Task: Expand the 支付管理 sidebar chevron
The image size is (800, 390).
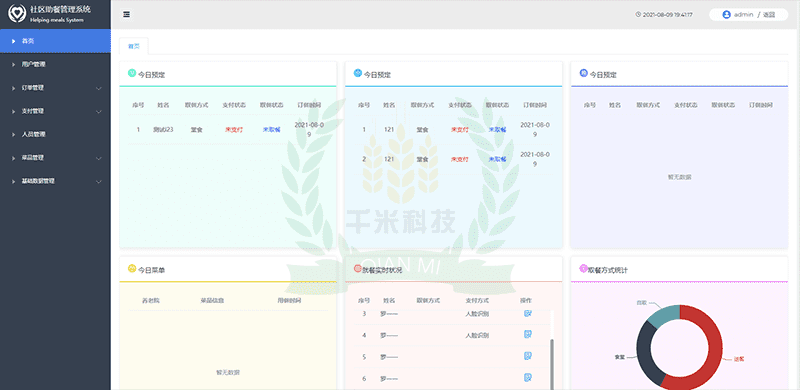Action: tap(99, 111)
